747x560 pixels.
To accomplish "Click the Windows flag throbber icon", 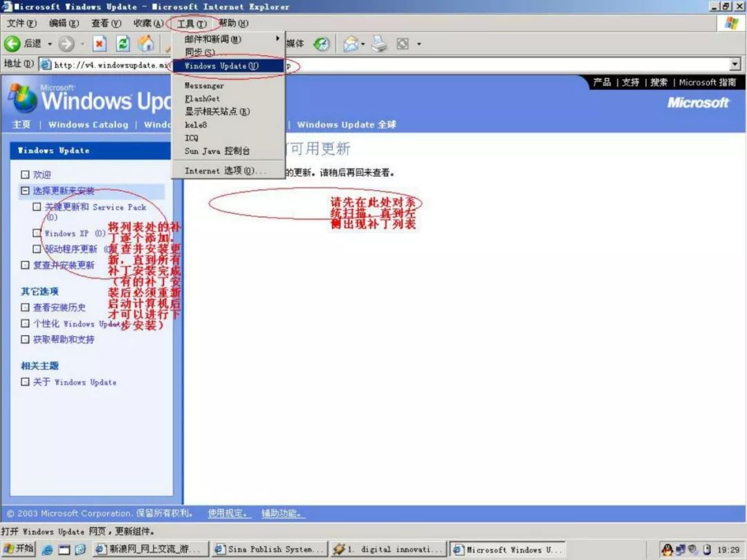I will (731, 23).
